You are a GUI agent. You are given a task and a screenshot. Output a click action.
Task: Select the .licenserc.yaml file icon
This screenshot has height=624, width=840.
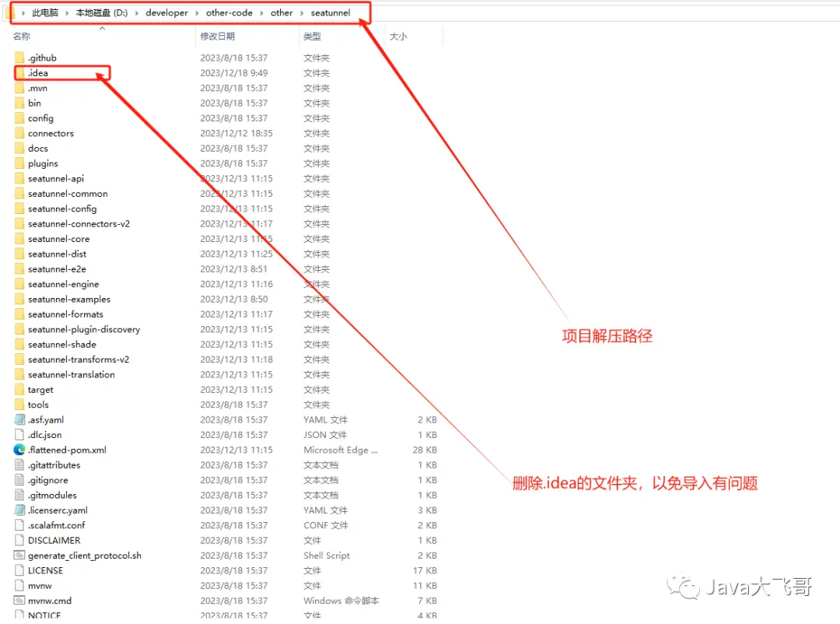(19, 510)
